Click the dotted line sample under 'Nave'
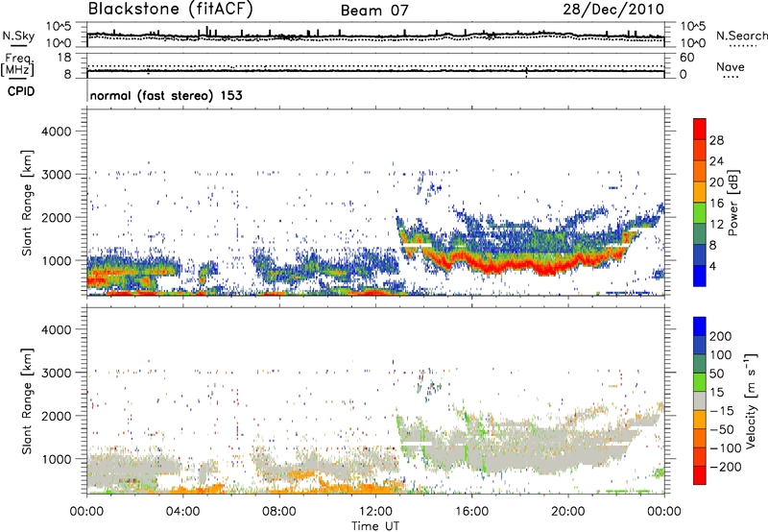This screenshot has width=768, height=532. [731, 77]
